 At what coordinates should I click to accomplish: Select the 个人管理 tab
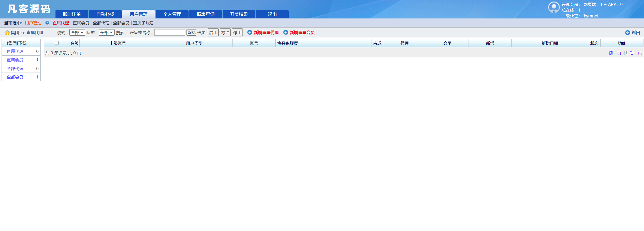pyautogui.click(x=172, y=14)
